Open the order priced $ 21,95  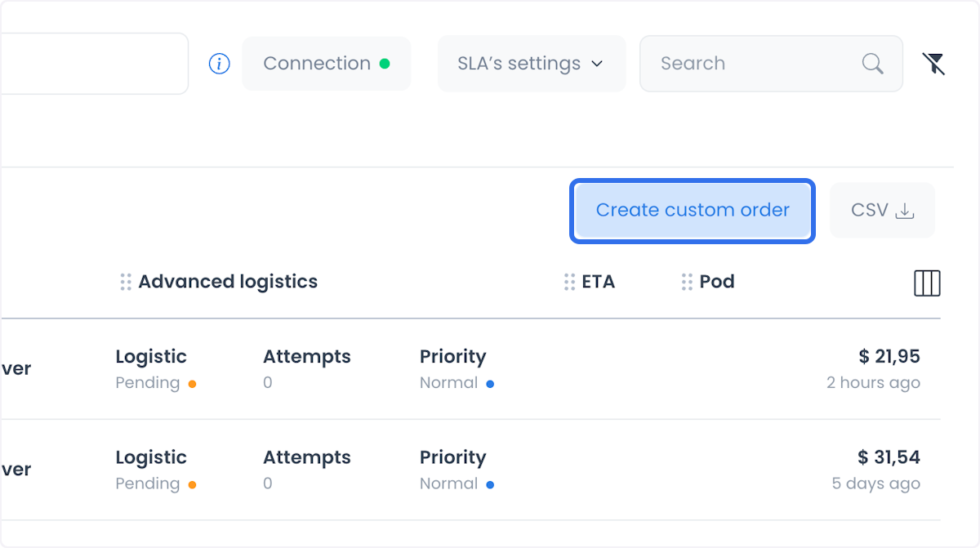(889, 357)
